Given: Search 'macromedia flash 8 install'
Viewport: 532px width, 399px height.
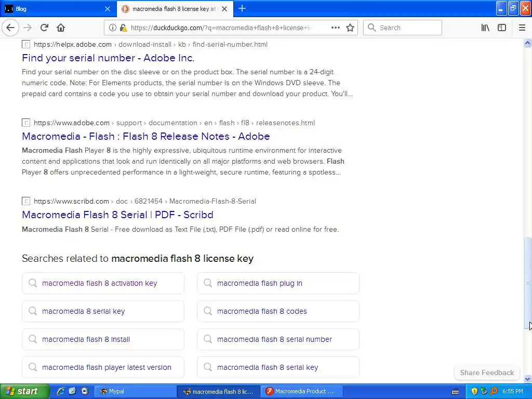Looking at the screenshot, I should coord(103,339).
